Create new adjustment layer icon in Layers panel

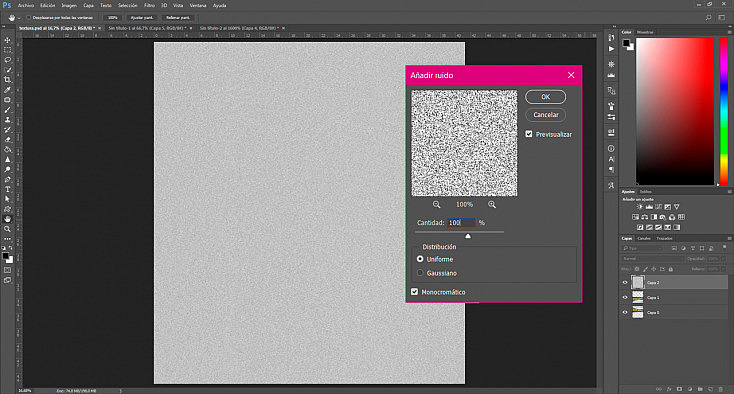pyautogui.click(x=690, y=389)
